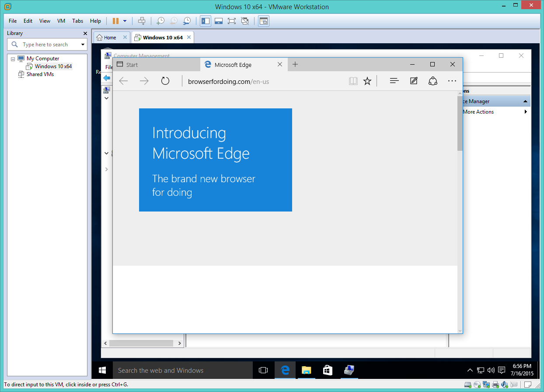Open the File menu in VMware
The image size is (544, 392).
pos(13,21)
